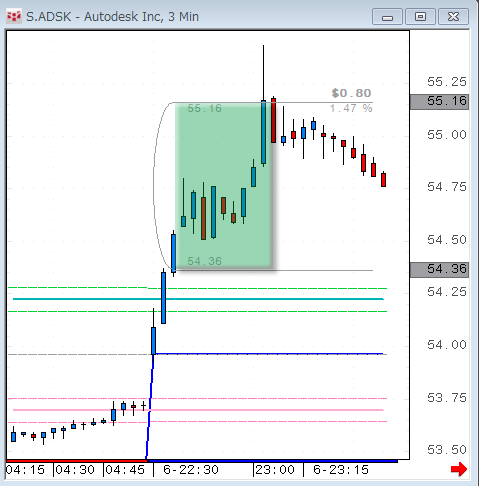Screen dimensions: 479x486
Task: Click the blue horizontal line near 54.00
Action: (x=268, y=354)
